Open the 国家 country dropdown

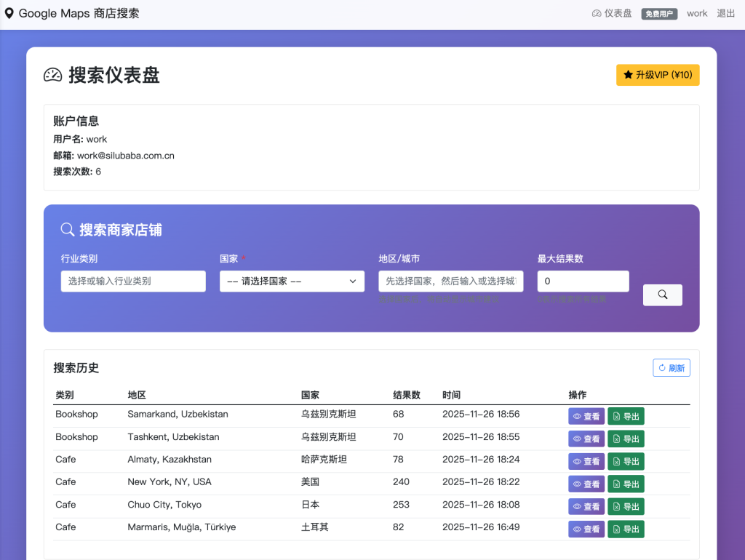292,281
